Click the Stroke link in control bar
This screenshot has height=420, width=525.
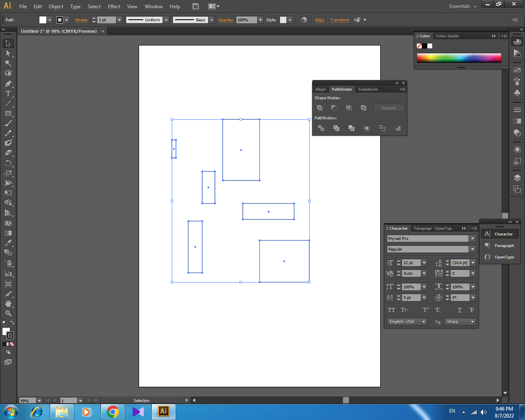[81, 20]
